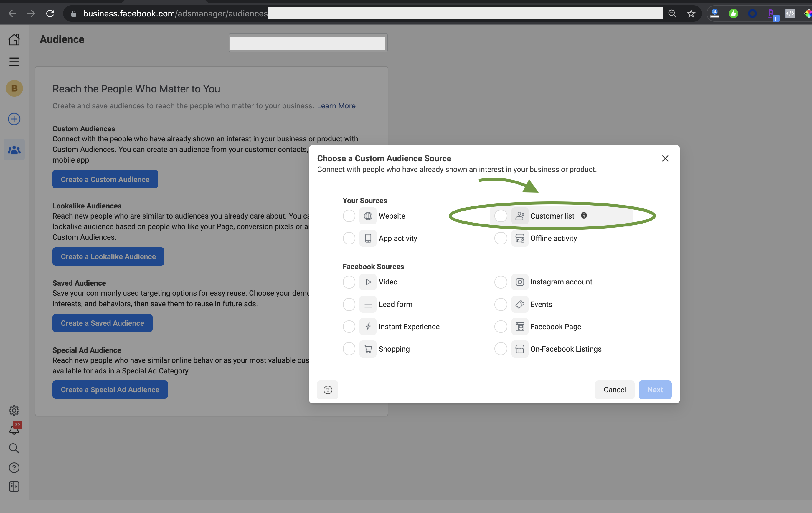The width and height of the screenshot is (812, 513).
Task: Select the Instagram account radio button
Action: pyautogui.click(x=501, y=282)
